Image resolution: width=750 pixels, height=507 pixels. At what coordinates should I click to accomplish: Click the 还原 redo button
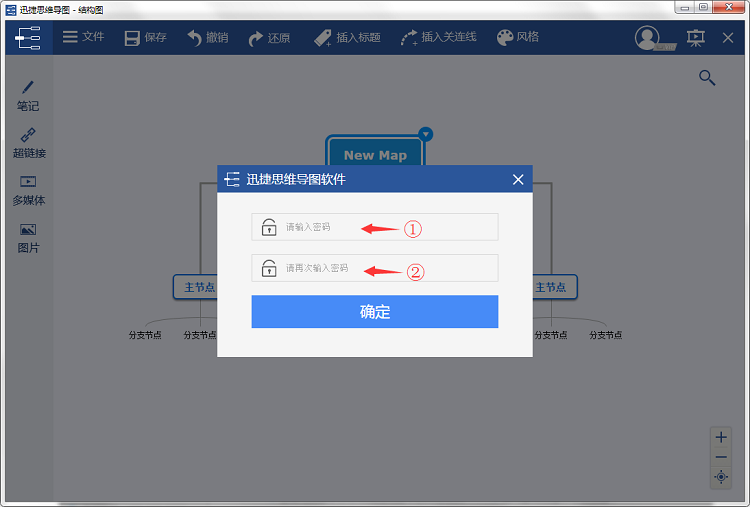269,38
